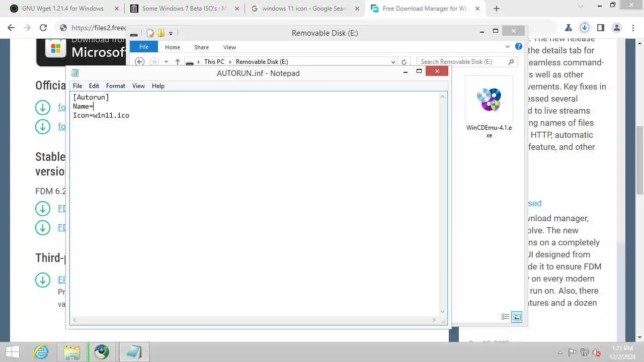This screenshot has height=362, width=644.
Task: Click the [Autorun] line in Notepad
Action: point(91,97)
